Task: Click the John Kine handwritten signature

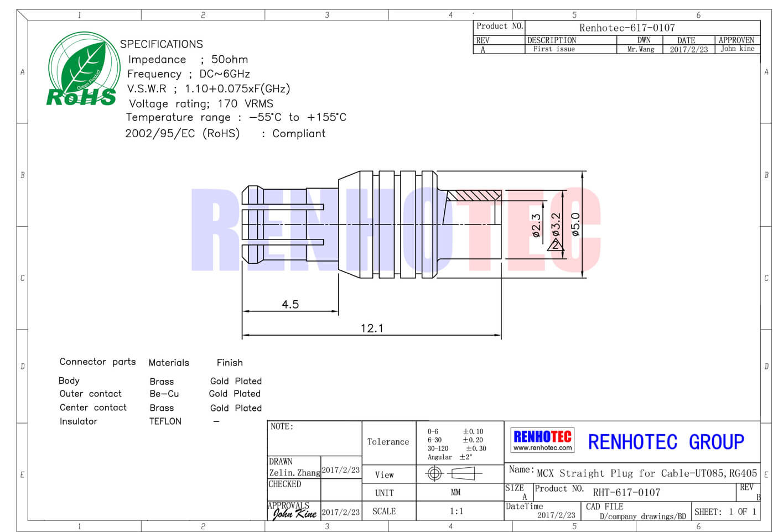Action: point(294,513)
